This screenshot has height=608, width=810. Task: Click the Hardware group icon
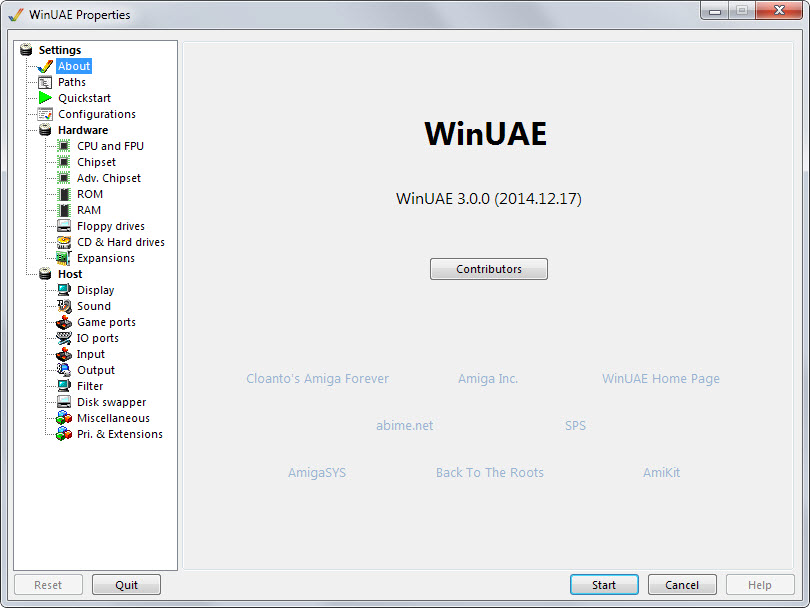tap(45, 130)
